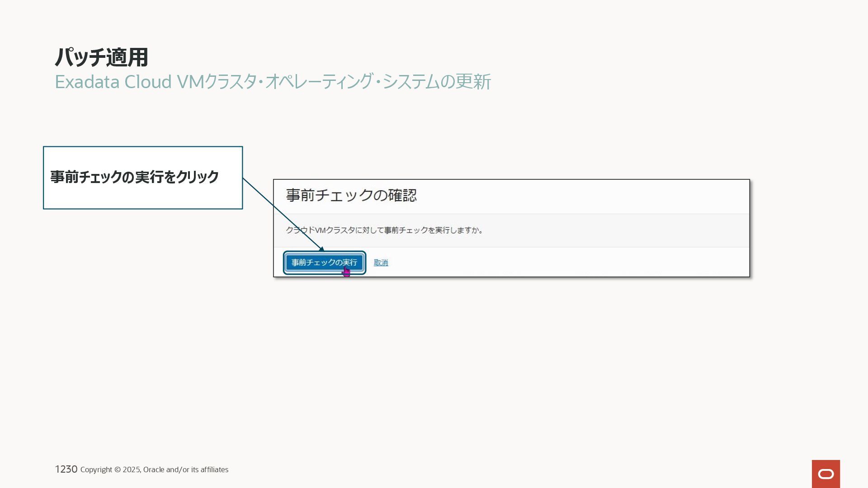Click the slide number 1230
The image size is (868, 488).
pyautogui.click(x=66, y=469)
